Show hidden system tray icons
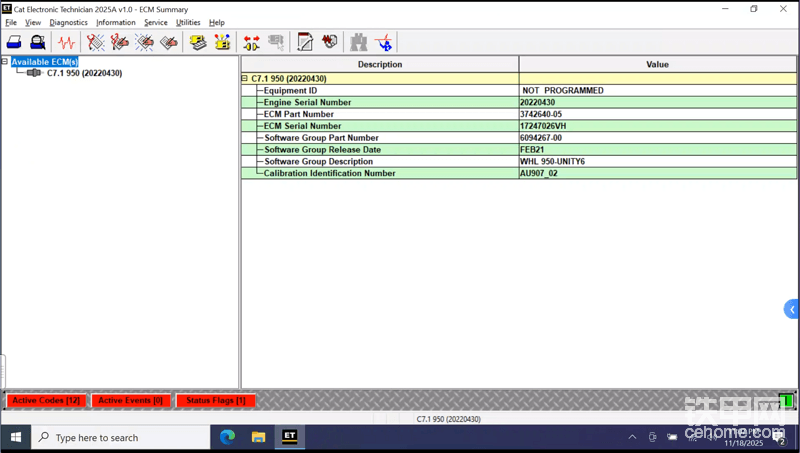Screen dimensions: 800x453 point(632,437)
